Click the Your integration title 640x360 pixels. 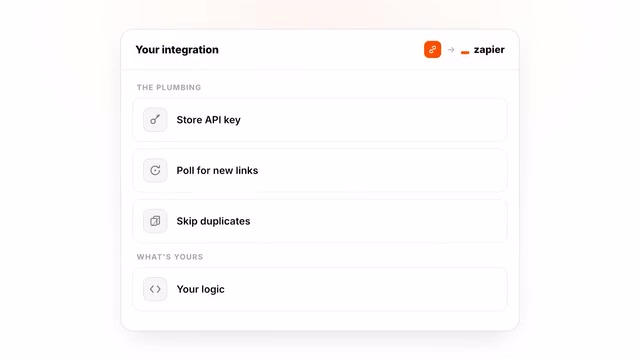tap(177, 49)
